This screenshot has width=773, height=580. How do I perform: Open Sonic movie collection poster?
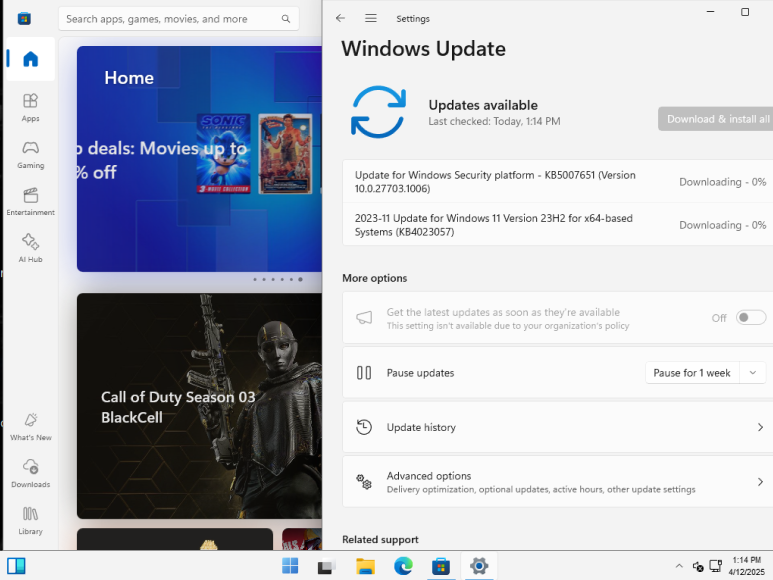pos(223,153)
